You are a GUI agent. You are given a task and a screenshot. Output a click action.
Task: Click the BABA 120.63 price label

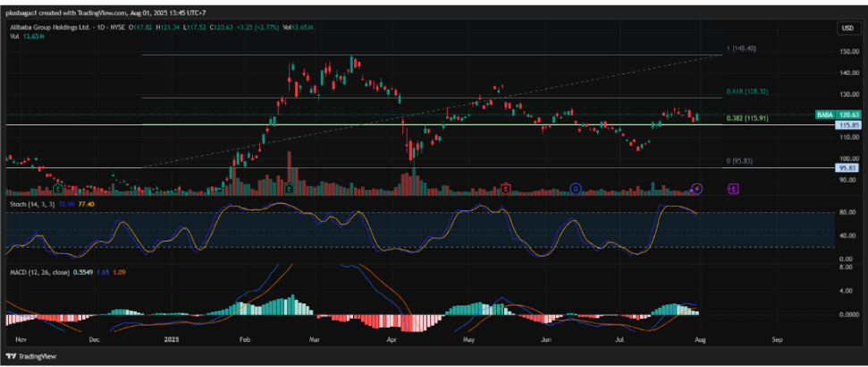tap(839, 115)
